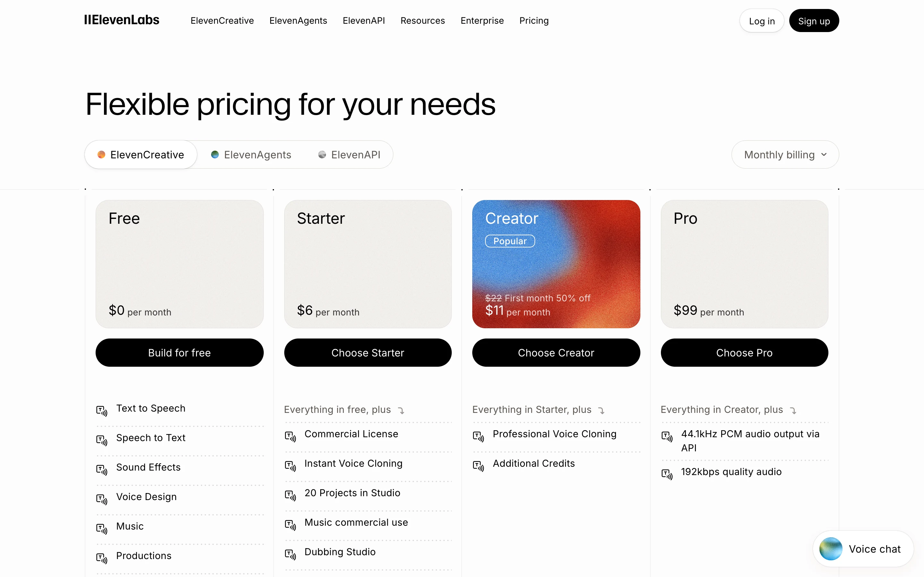Click the 192kbps quality audio icon
The image size is (924, 577).
pyautogui.click(x=667, y=474)
